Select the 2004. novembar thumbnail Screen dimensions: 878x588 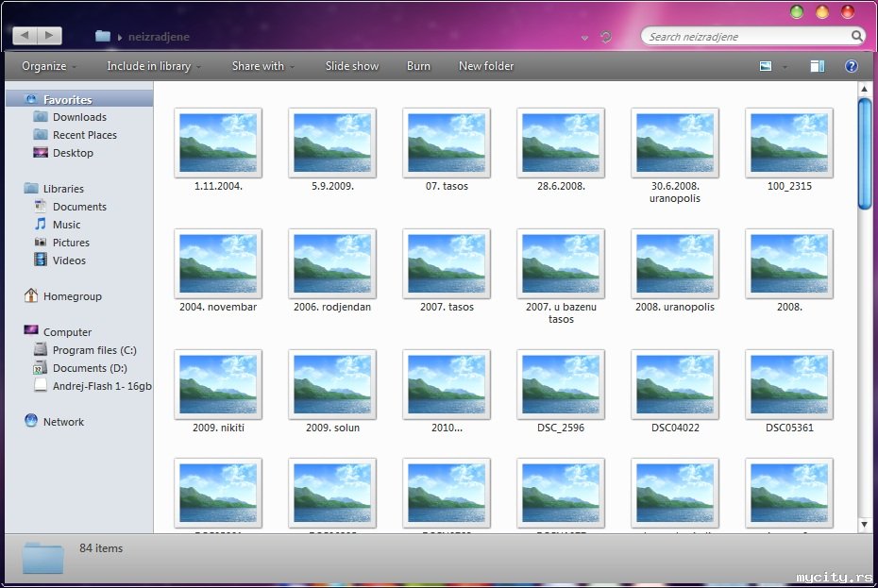pos(218,263)
